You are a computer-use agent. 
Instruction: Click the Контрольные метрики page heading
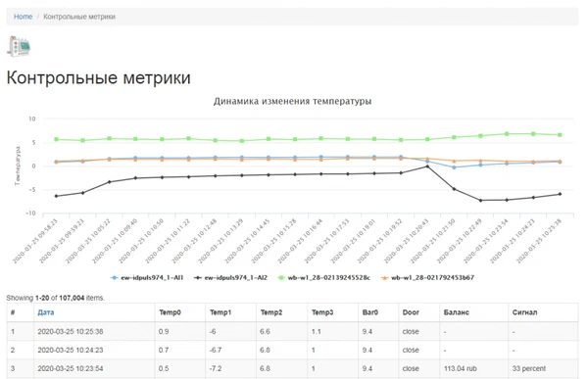(99, 77)
